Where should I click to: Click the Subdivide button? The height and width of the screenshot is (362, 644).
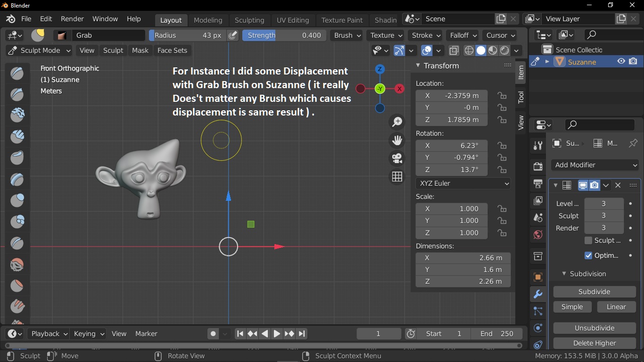(594, 292)
